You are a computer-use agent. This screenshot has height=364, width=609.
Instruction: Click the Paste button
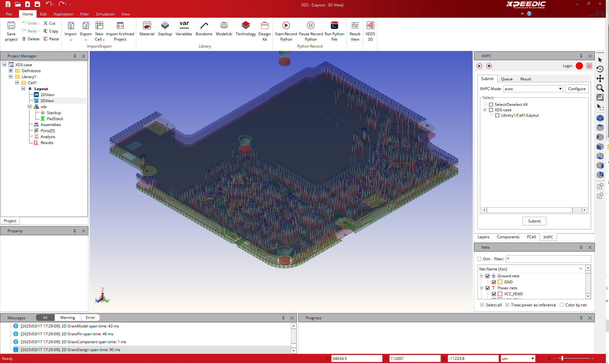51,39
